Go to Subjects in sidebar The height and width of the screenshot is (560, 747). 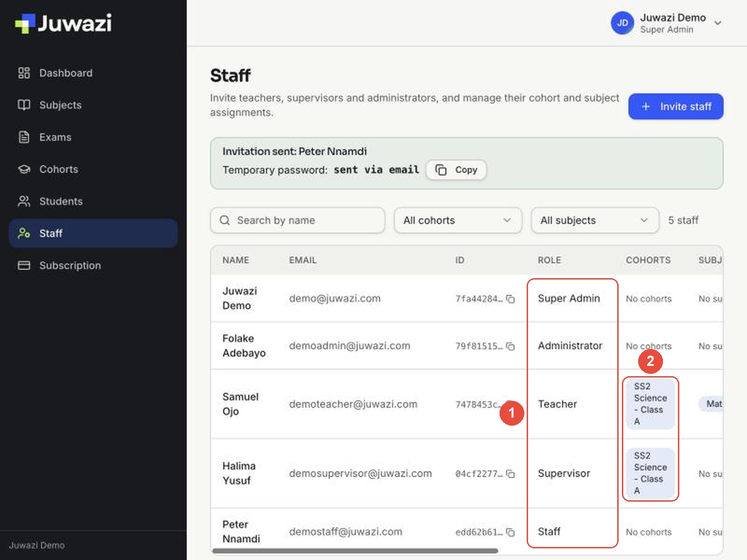tap(93, 105)
